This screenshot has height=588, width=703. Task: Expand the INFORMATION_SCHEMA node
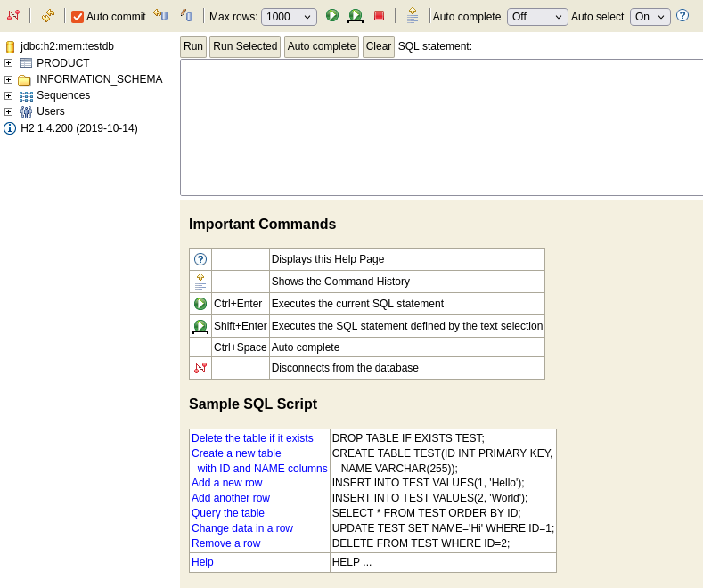pyautogui.click(x=9, y=79)
